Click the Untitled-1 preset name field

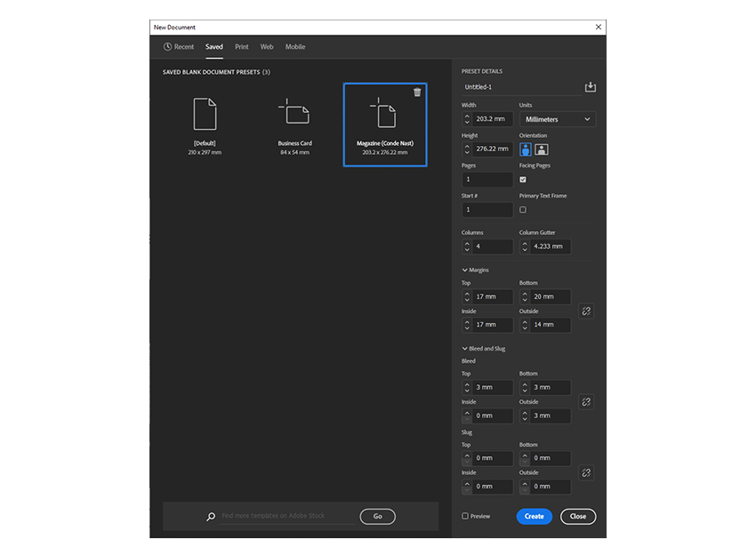click(x=522, y=87)
